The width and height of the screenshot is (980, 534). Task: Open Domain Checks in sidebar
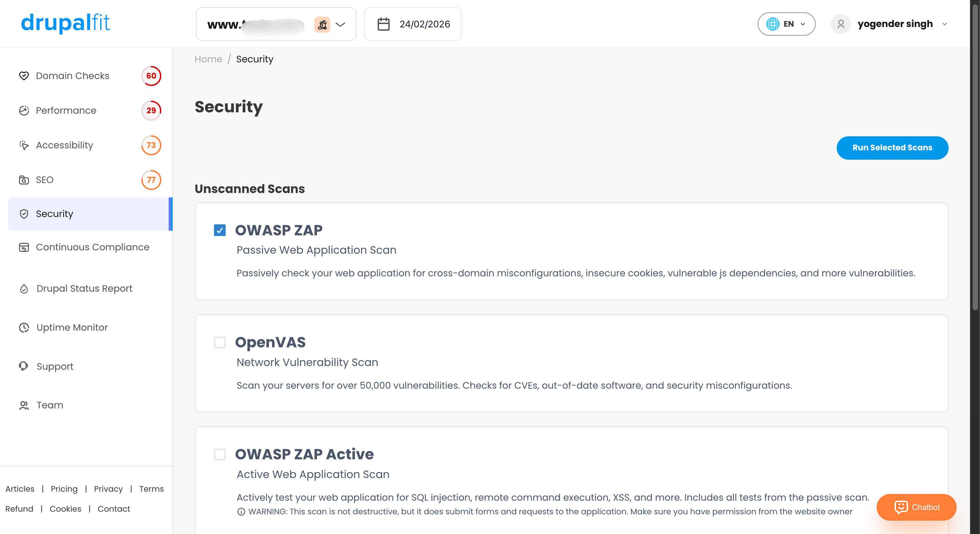[x=73, y=76]
